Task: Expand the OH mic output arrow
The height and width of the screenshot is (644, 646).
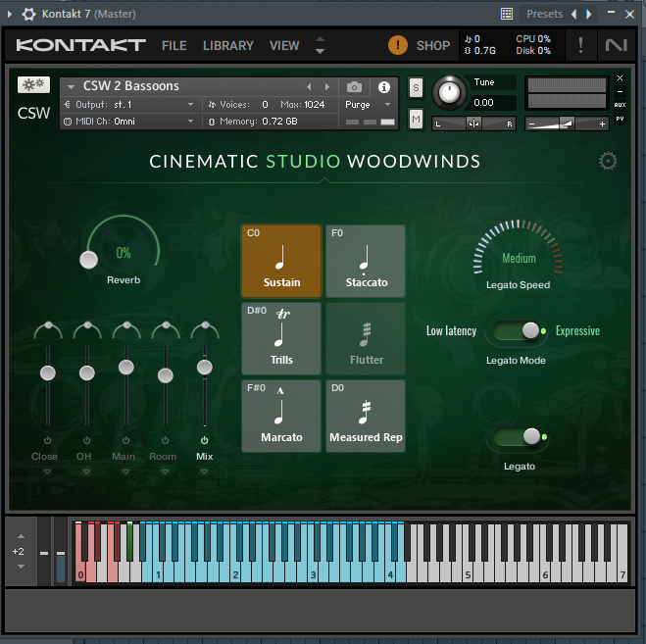Action: (x=86, y=471)
